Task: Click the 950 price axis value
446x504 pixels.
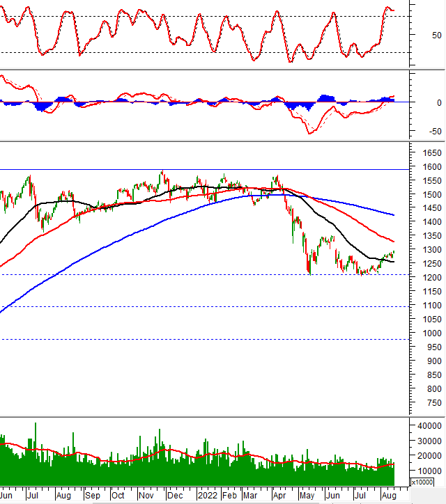Action: (434, 347)
